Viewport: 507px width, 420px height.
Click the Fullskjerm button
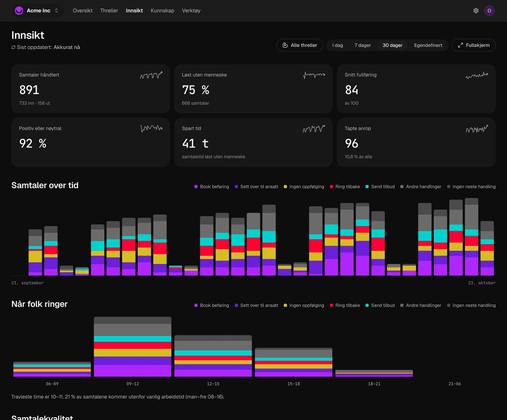pos(473,45)
